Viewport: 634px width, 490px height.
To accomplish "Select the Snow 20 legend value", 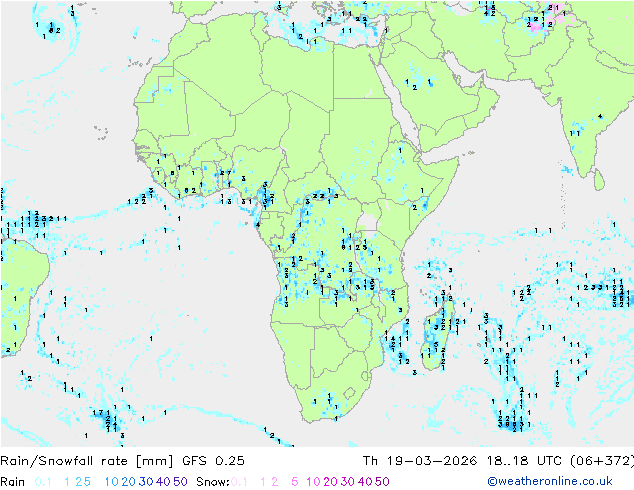I will click(x=330, y=482).
